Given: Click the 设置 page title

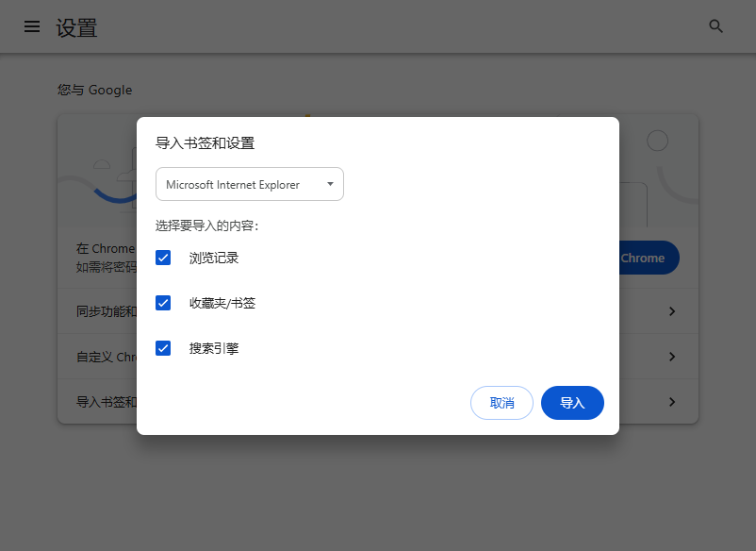Looking at the screenshot, I should click(76, 27).
